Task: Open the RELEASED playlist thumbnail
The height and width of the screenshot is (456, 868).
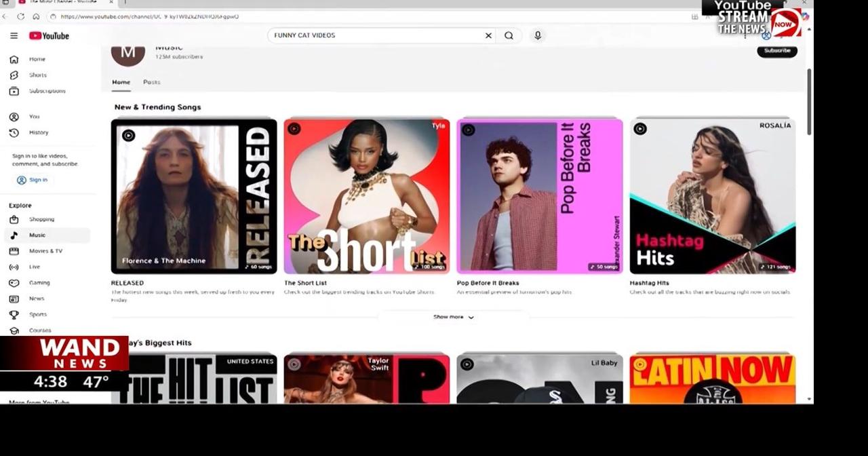Action: point(193,195)
